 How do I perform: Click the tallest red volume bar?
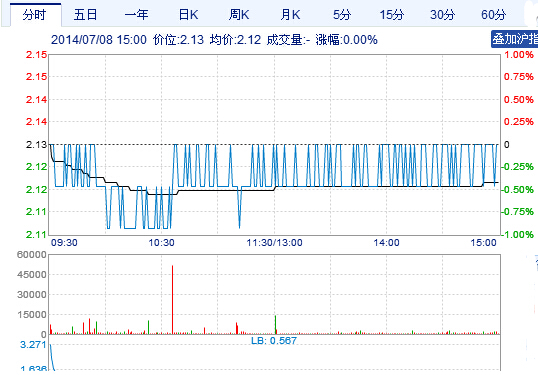pos(172,299)
